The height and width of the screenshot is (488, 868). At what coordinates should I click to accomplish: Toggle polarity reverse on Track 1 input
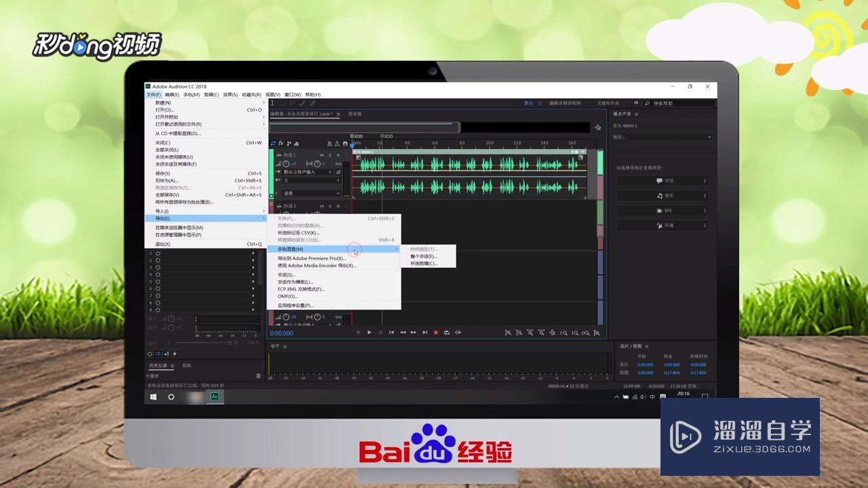(338, 172)
